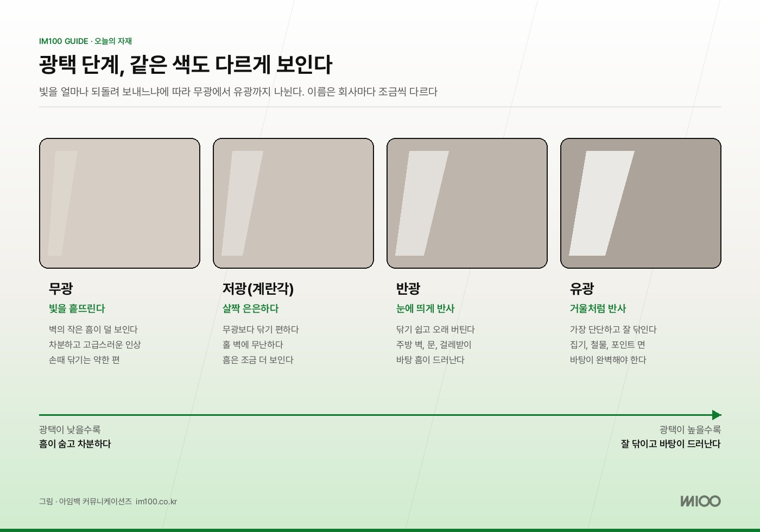Click the line 가장 단단하고 잘 닦인다
This screenshot has height=532, width=760.
coord(613,330)
